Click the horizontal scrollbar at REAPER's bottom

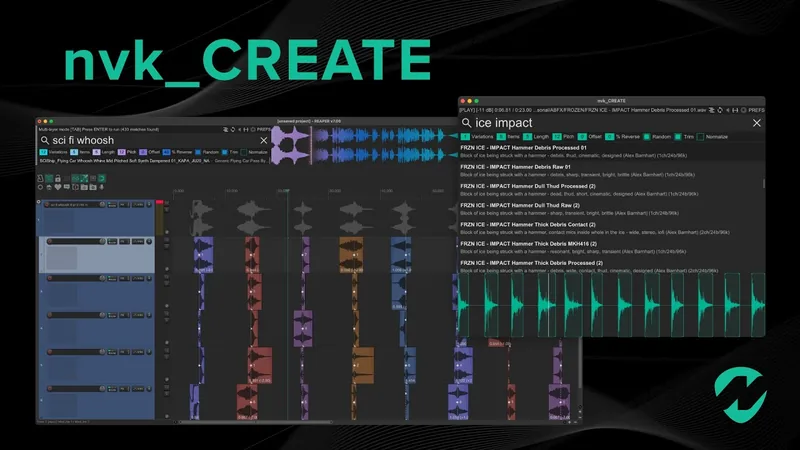[x=255, y=422]
